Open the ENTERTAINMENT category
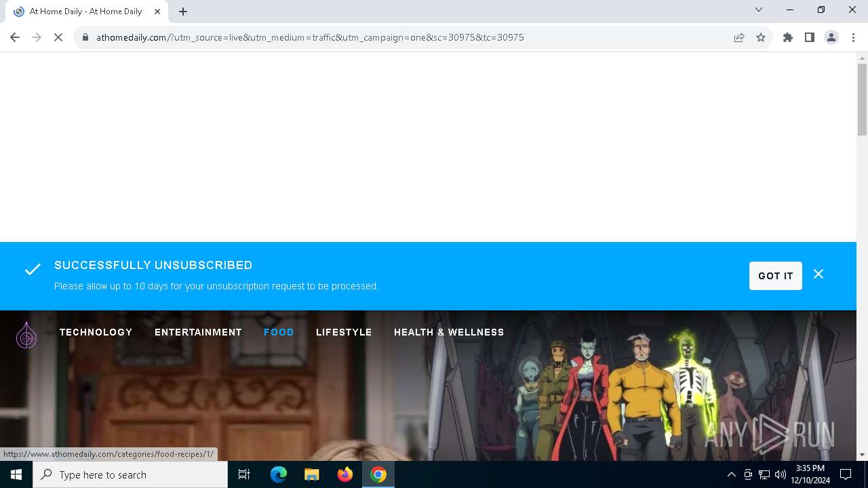 198,332
